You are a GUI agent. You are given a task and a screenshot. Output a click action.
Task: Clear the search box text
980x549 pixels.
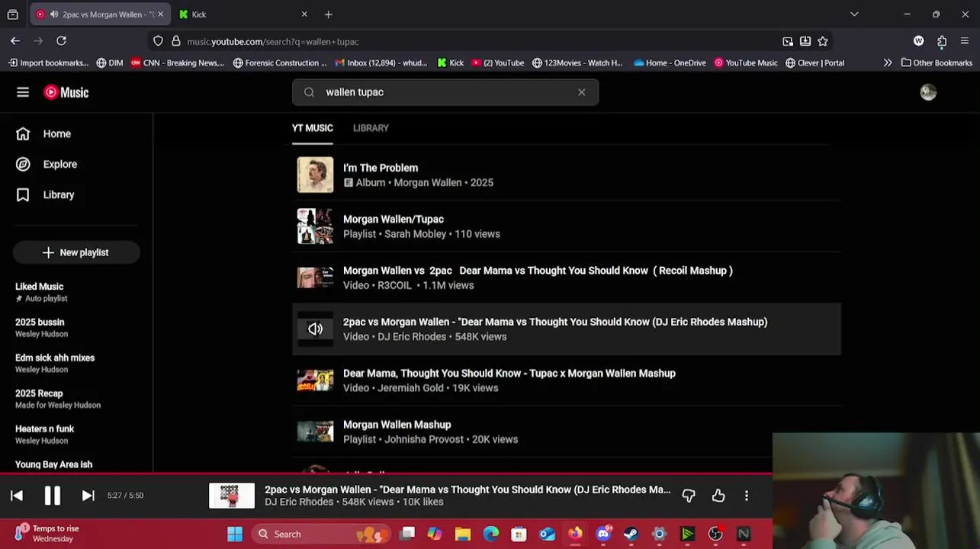[x=582, y=92]
